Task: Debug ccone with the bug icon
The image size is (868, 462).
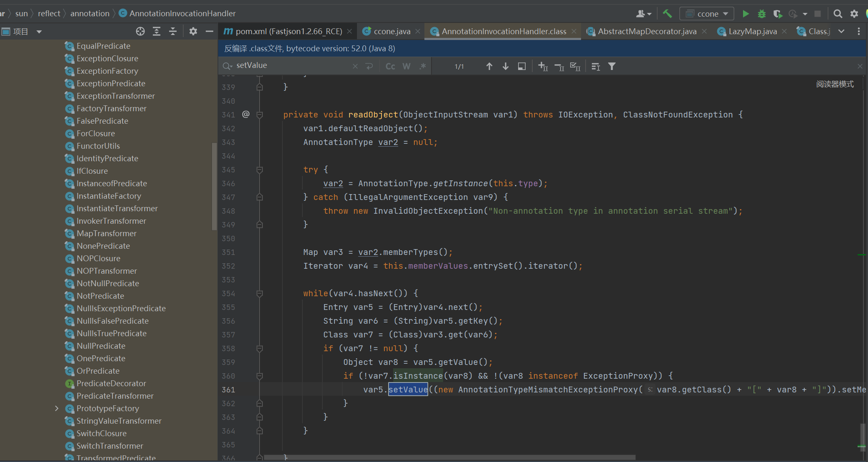Action: [x=762, y=14]
